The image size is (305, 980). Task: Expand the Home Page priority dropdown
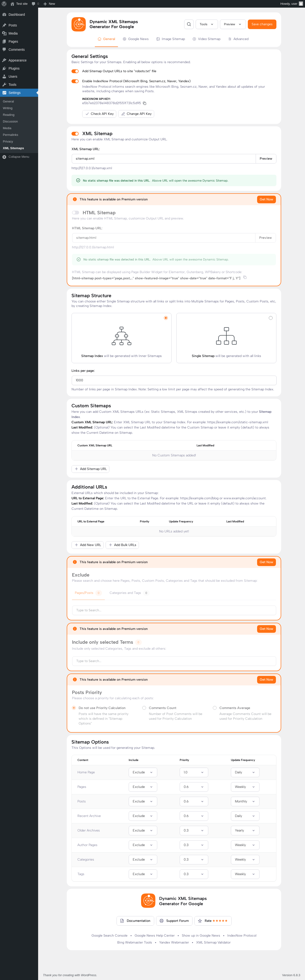pos(193,772)
